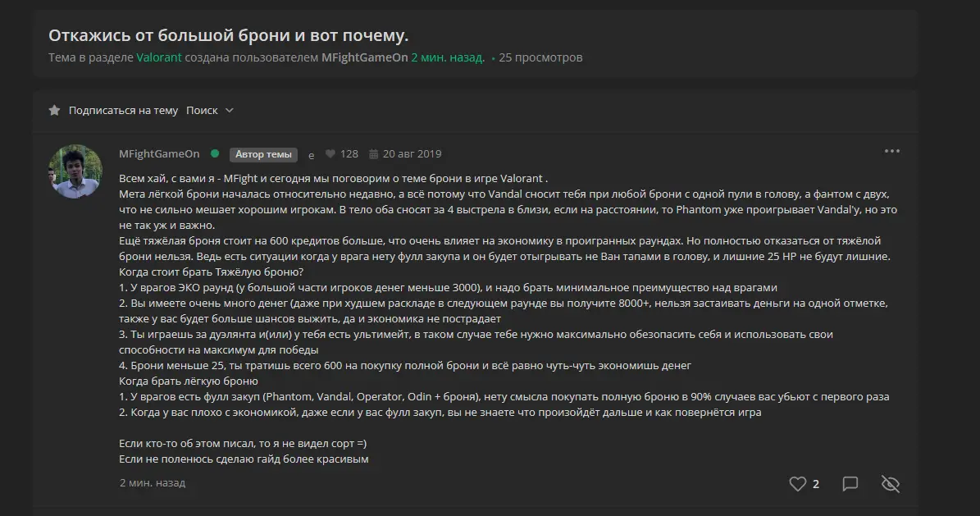Image resolution: width=980 pixels, height=516 pixels.
Task: Click the MFightGameOn username above the post
Action: [x=159, y=154]
